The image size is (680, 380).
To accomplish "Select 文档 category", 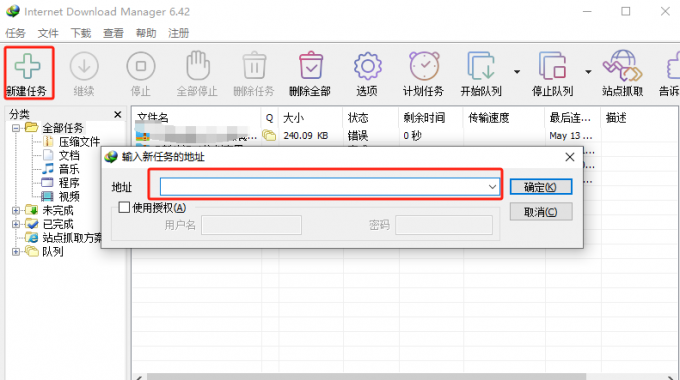I will pos(69,155).
